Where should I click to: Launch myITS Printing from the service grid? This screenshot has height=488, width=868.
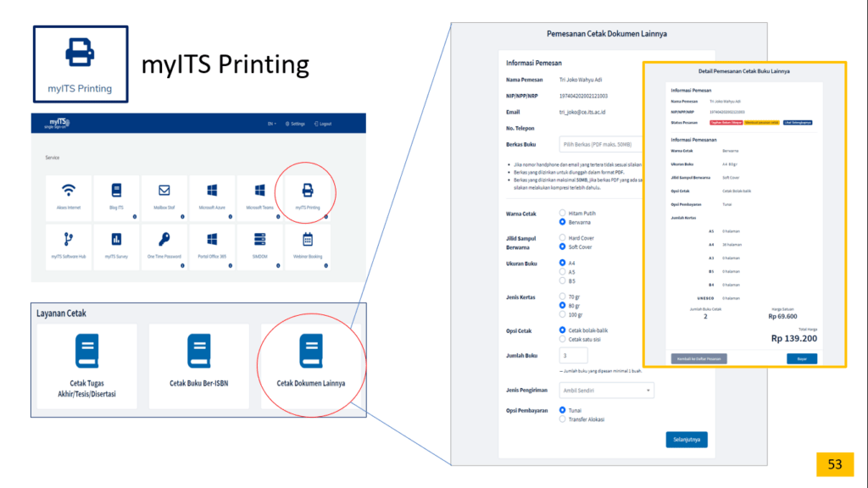[307, 191]
